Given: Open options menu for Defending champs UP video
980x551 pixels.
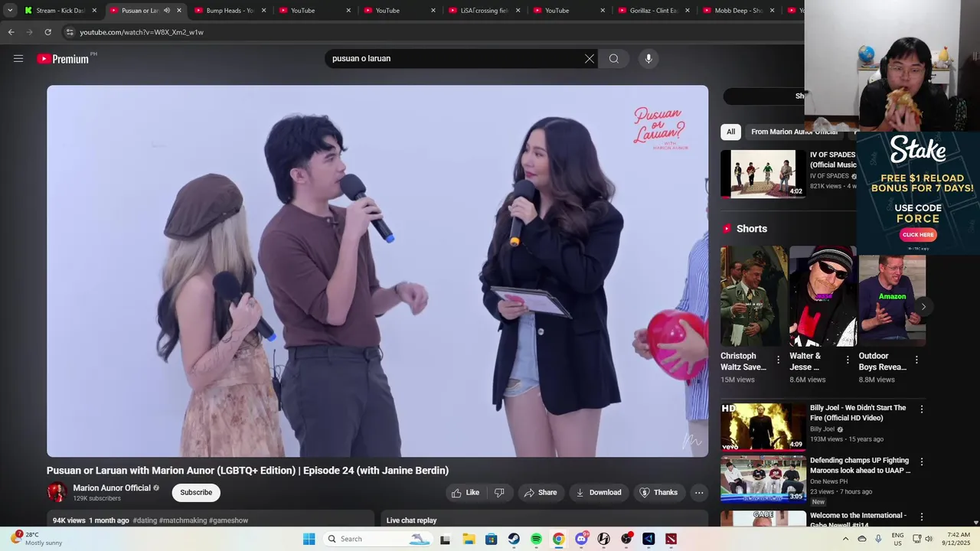Looking at the screenshot, I should point(922,462).
